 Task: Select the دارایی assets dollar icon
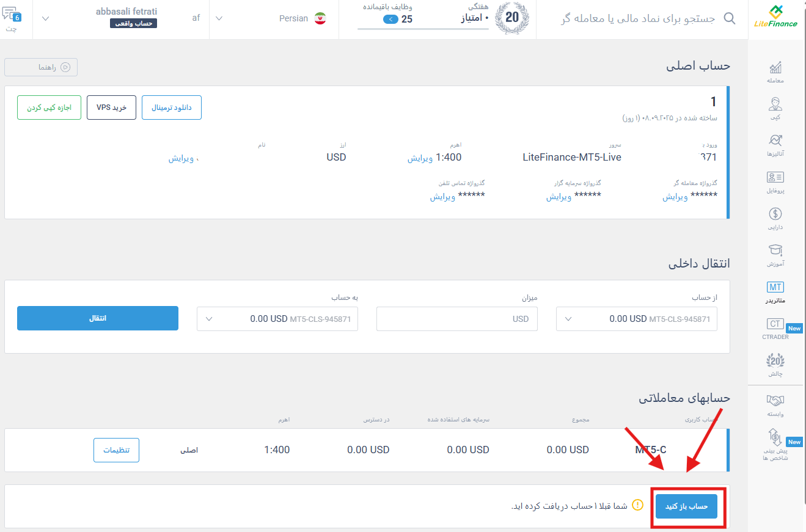click(x=775, y=214)
